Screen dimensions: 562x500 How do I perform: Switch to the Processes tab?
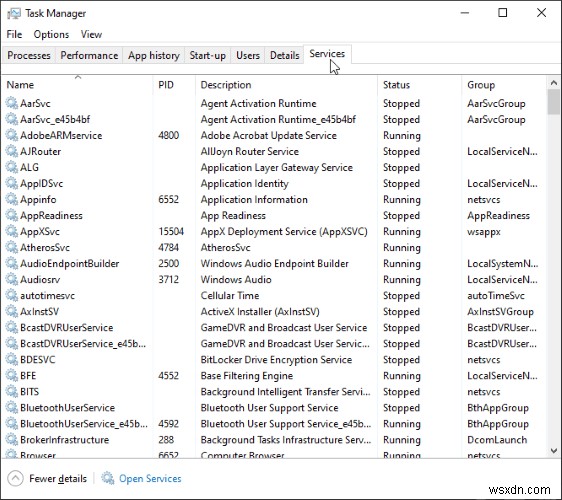click(29, 56)
